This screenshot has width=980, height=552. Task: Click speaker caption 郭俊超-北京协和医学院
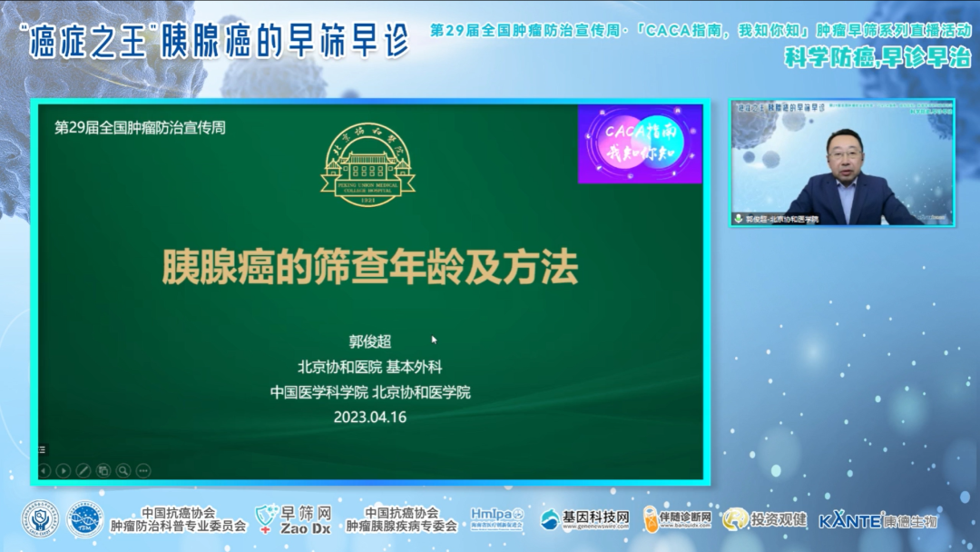click(x=782, y=219)
